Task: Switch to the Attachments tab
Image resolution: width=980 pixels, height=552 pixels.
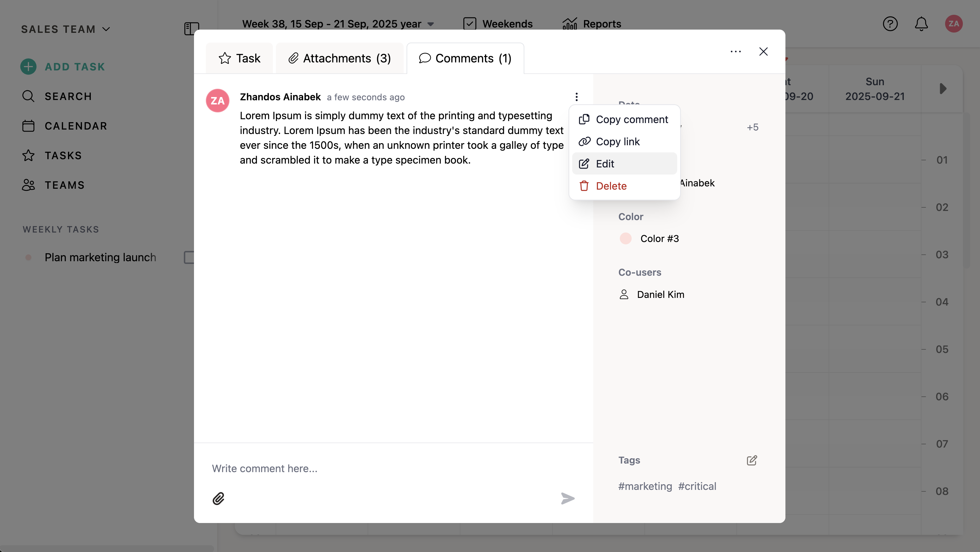Action: pos(339,58)
